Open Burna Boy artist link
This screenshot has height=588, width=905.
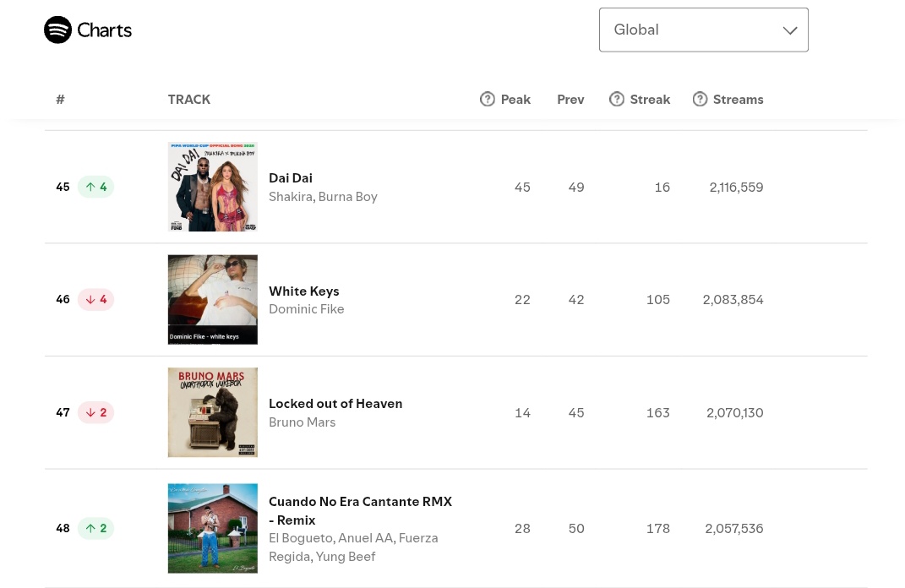(x=347, y=196)
